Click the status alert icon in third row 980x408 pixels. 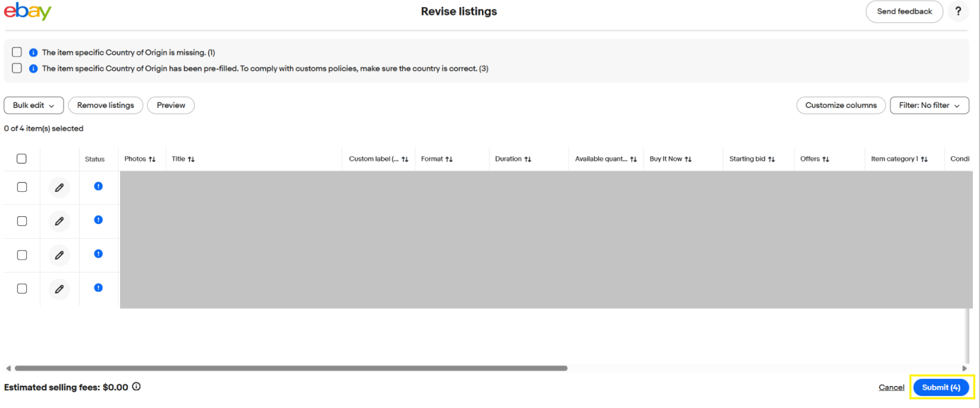(x=98, y=254)
